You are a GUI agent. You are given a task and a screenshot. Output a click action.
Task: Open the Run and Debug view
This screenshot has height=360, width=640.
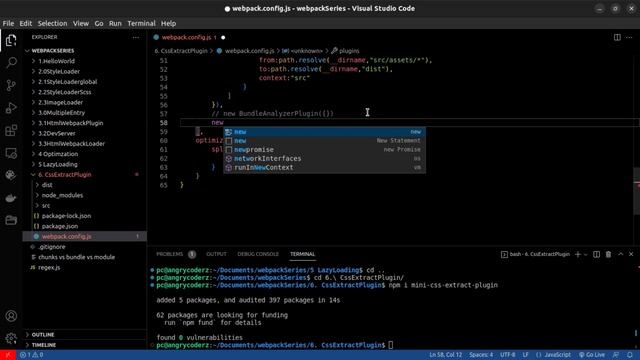(x=11, y=108)
